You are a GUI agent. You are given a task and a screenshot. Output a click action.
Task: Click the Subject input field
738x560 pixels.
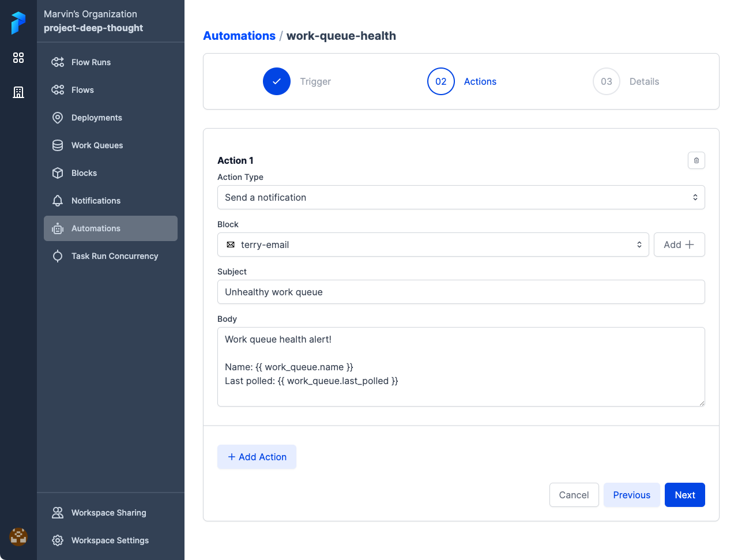(461, 292)
